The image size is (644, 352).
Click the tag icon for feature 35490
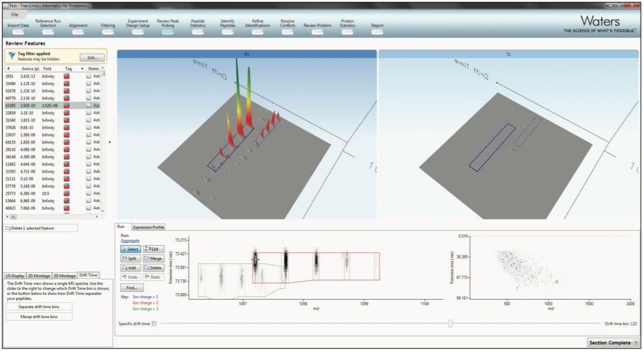(x=67, y=84)
